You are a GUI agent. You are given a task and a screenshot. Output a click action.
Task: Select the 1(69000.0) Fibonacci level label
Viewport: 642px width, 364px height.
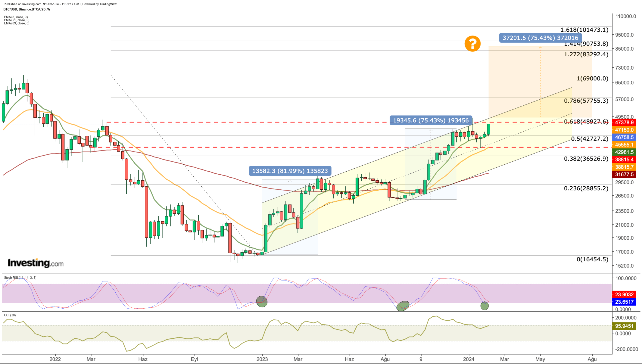click(592, 78)
